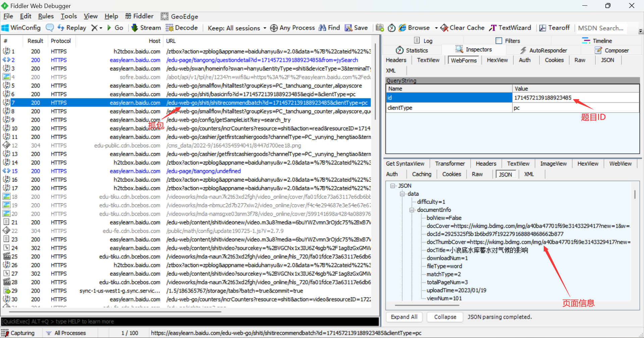Collapse the JSON root node
Viewport: 644px width, 338px height.
point(392,186)
